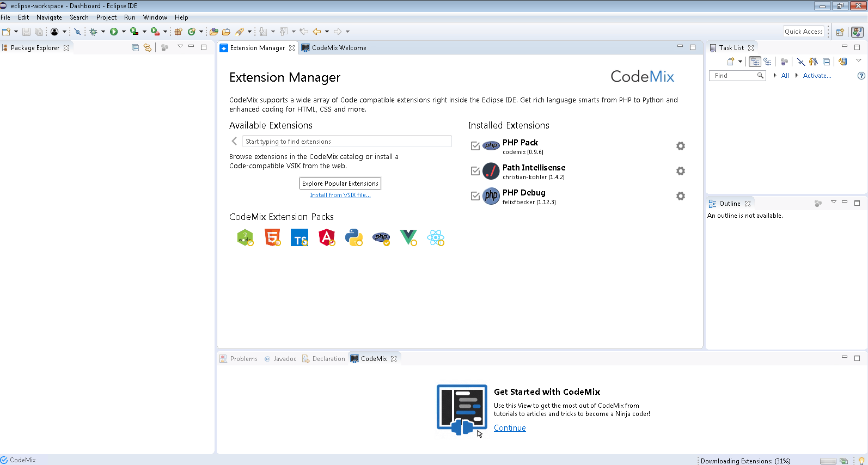Screen dimensions: 868x465
Task: Click the Downloading Extensions progress bar
Action: pyautogui.click(x=828, y=461)
